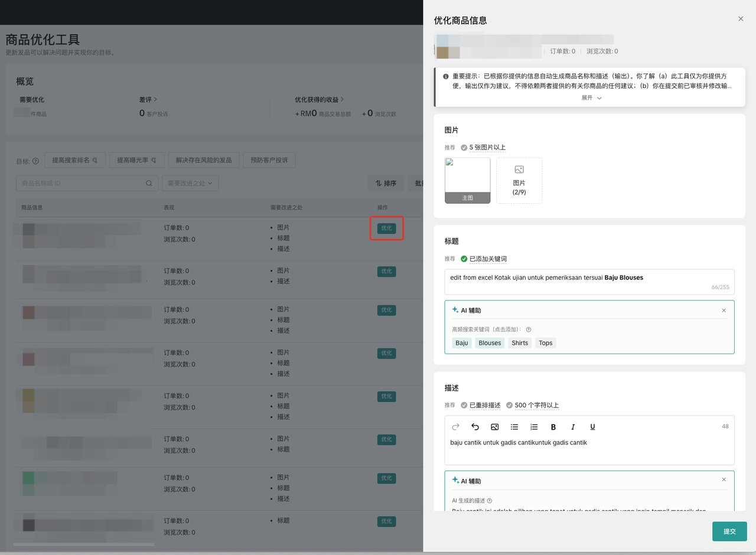
Task: Add the Tops keyword chip
Action: tap(546, 343)
